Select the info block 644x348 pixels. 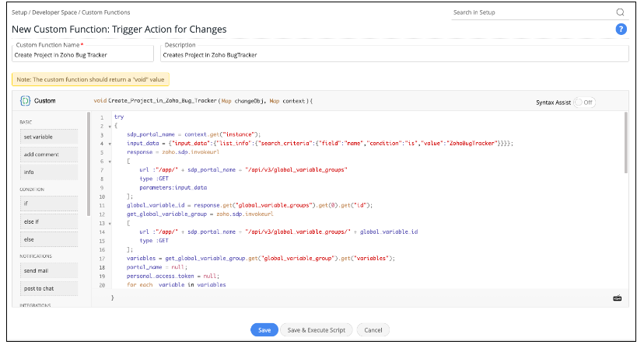tap(49, 172)
